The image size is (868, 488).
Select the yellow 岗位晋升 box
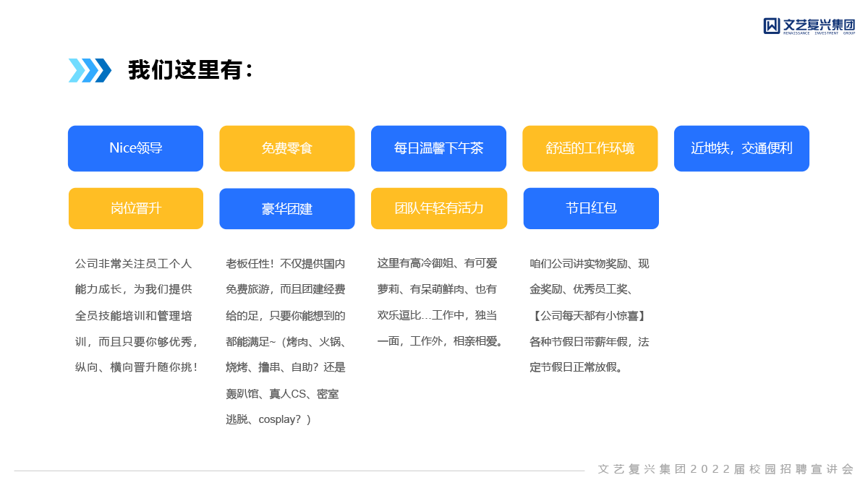pos(136,208)
